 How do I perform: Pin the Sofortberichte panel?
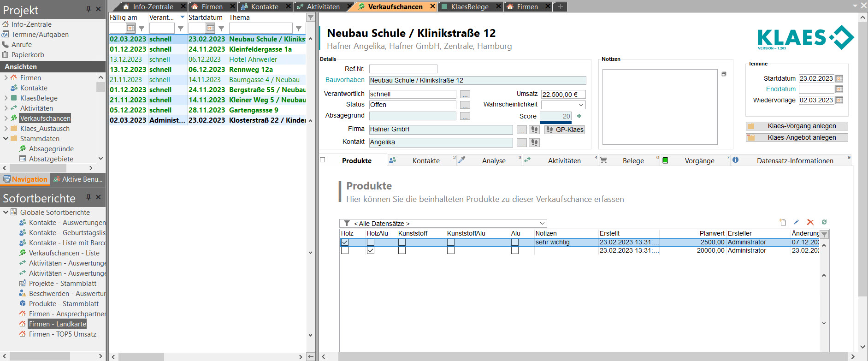click(89, 197)
